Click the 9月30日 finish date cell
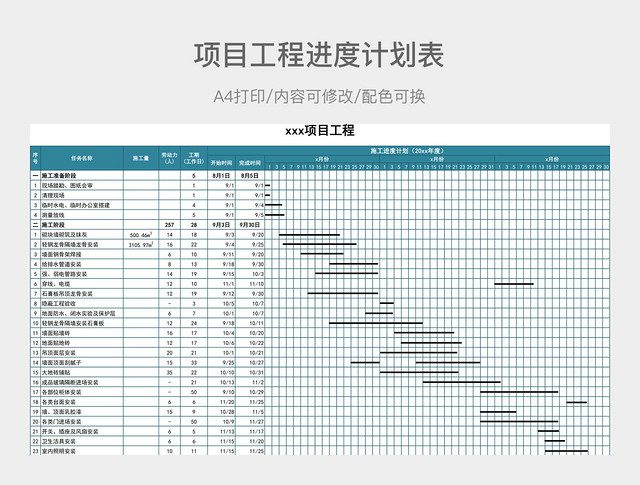Screen dimensions: 640x485 pyautogui.click(x=250, y=225)
